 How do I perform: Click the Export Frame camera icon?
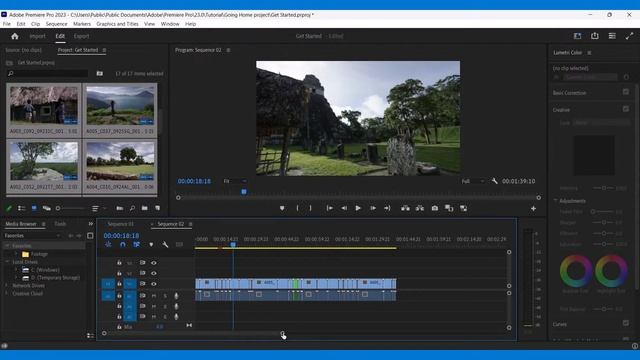click(x=435, y=208)
